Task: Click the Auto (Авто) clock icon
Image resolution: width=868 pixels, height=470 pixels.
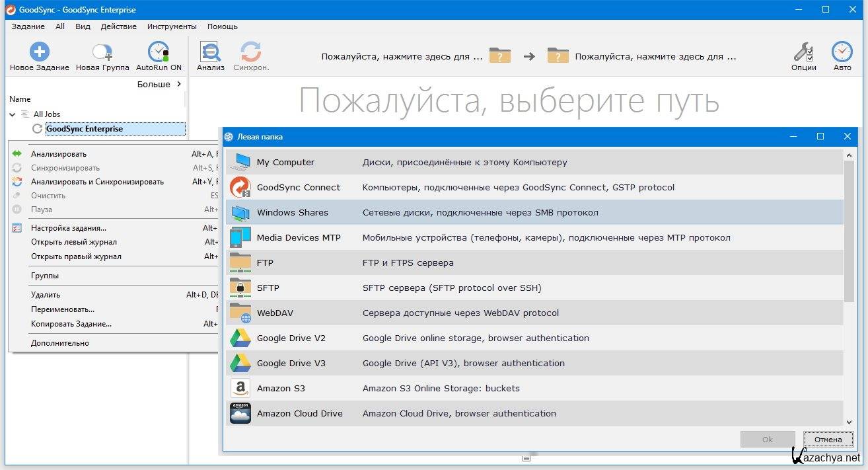Action: coord(842,52)
